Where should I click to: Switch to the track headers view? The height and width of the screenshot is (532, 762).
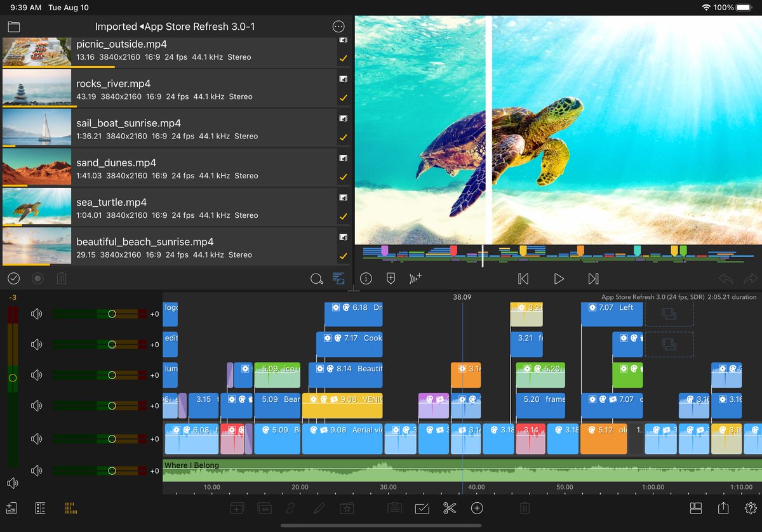coord(41,508)
